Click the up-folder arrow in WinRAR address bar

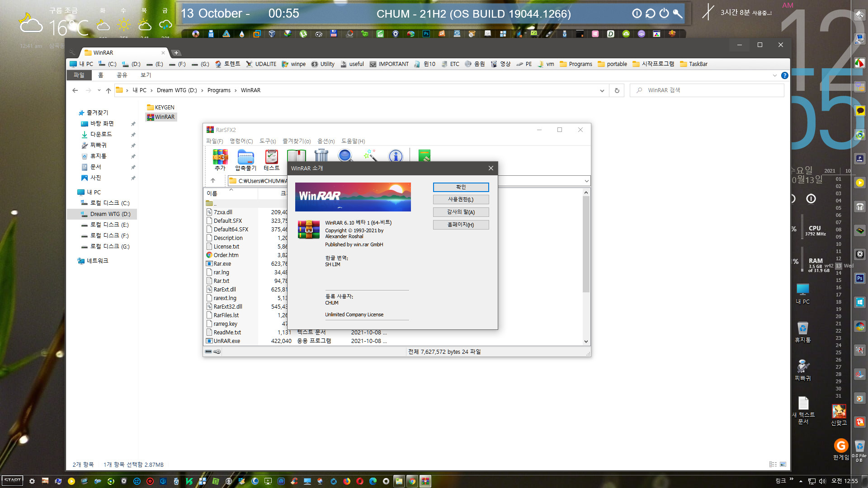(x=213, y=181)
